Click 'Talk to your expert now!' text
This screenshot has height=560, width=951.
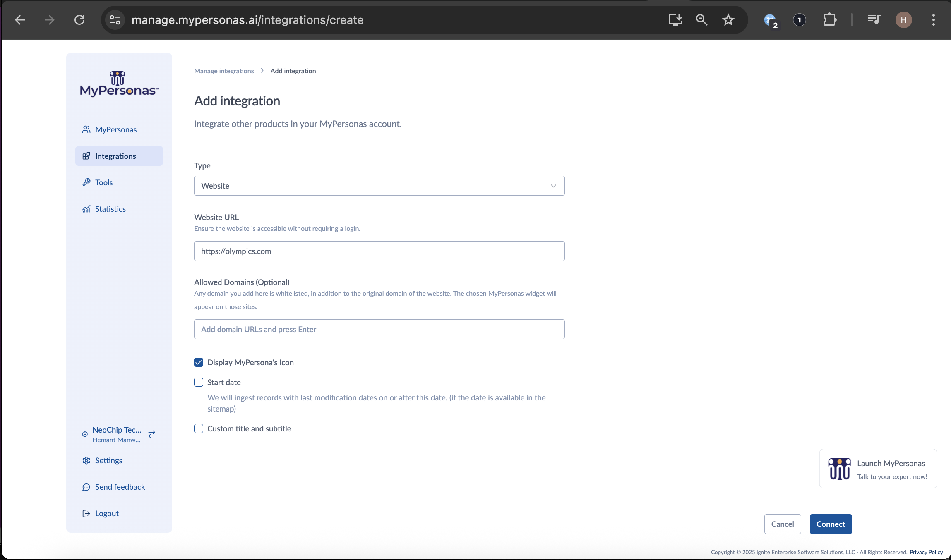[x=892, y=476]
